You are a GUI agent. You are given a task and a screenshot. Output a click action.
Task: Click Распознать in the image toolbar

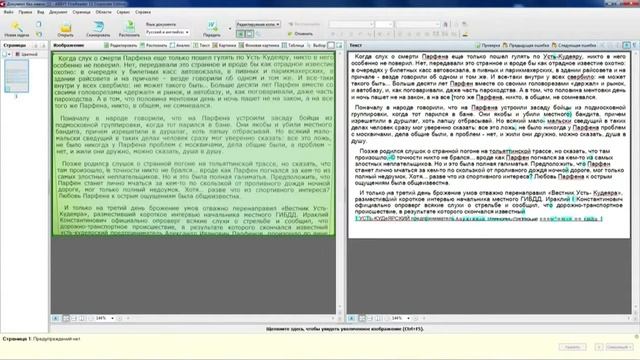click(x=153, y=45)
